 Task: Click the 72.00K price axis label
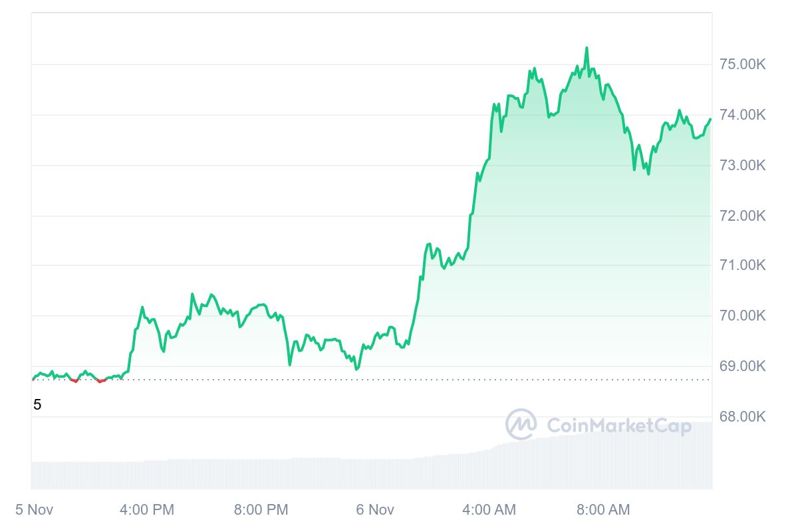pyautogui.click(x=743, y=216)
